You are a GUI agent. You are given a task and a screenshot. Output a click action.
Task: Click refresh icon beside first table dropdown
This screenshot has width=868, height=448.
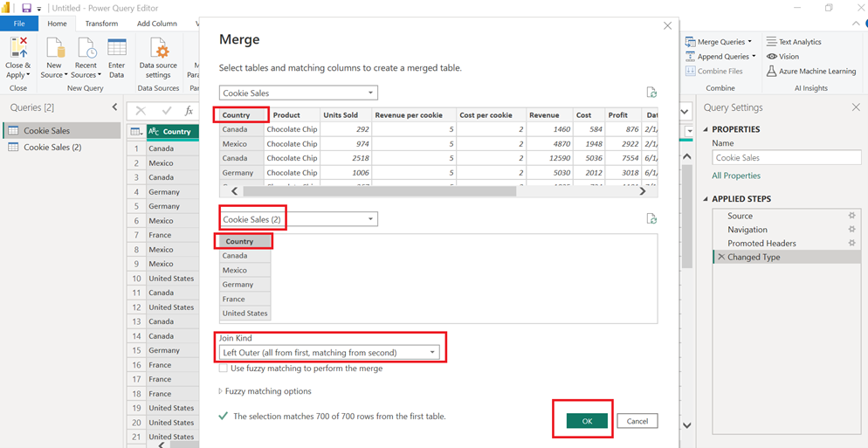651,93
